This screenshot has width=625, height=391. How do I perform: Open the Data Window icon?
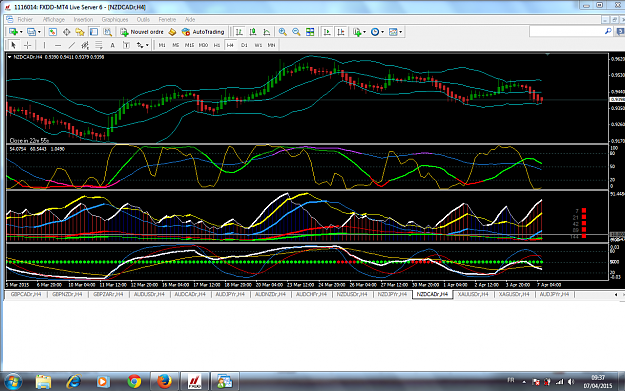(66, 32)
